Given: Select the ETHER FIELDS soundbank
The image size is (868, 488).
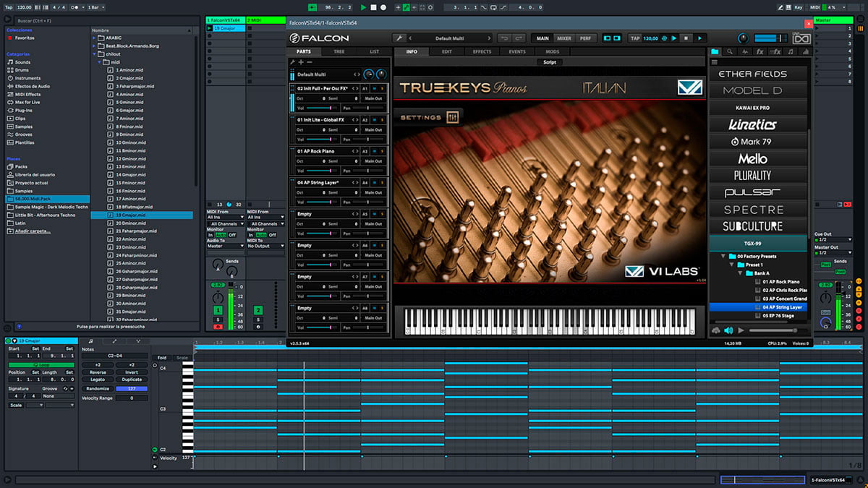Looking at the screenshot, I should click(x=757, y=74).
